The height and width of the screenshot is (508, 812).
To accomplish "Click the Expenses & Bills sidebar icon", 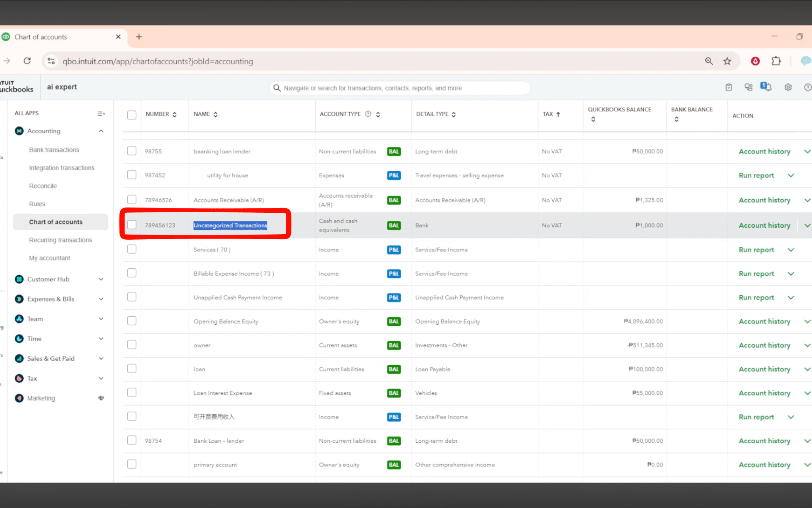I will point(19,299).
